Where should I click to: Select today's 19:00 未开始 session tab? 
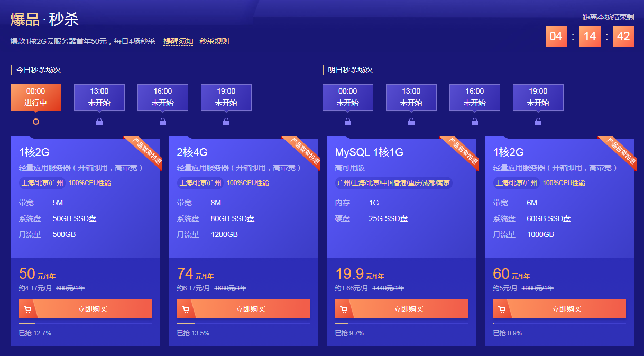coord(226,97)
